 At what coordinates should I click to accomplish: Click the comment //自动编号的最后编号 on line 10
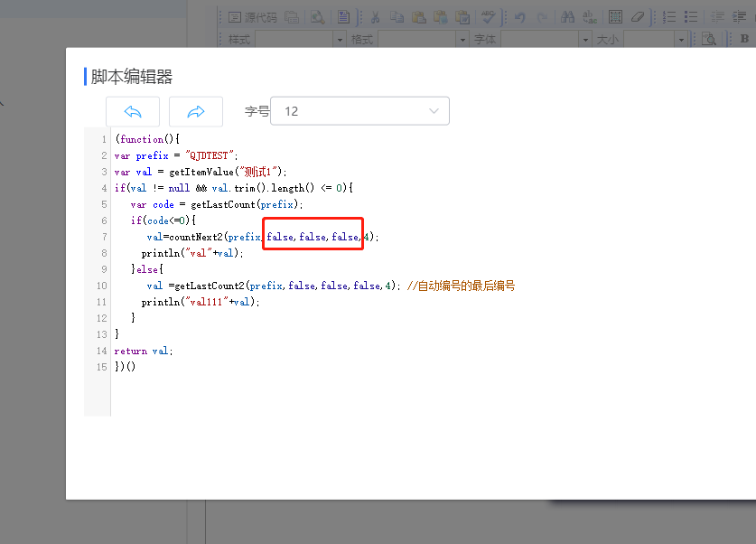coord(461,286)
